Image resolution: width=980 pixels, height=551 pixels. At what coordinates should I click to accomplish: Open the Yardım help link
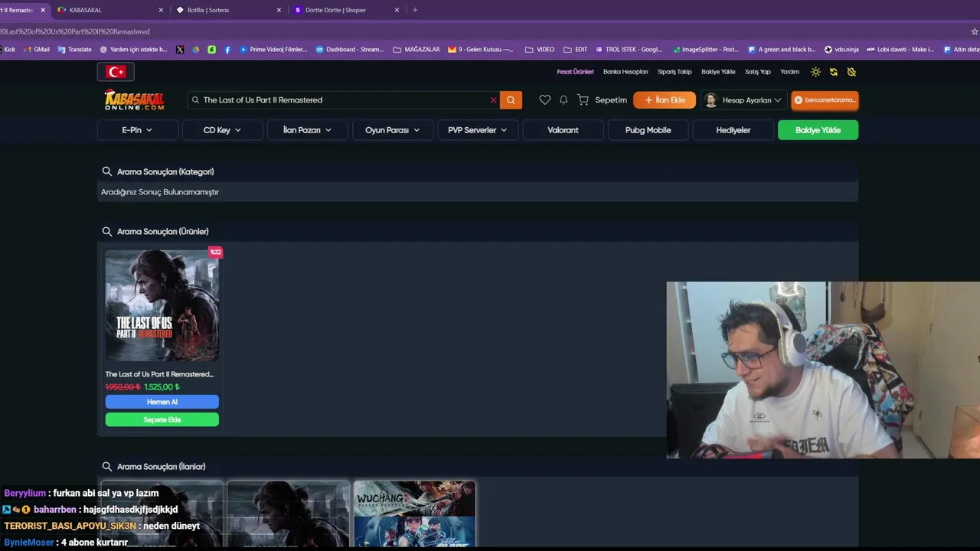tap(789, 72)
